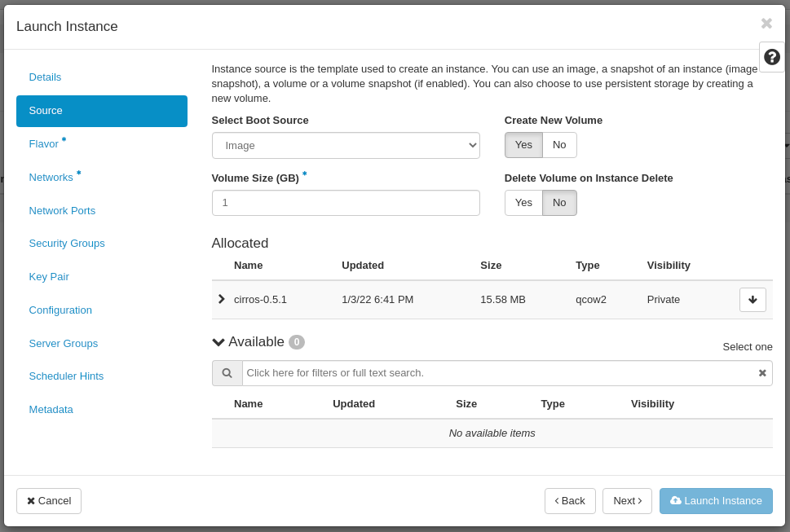Confirm Yes for Create New Volume
Image resolution: width=790 pixels, height=532 pixels.
click(523, 145)
